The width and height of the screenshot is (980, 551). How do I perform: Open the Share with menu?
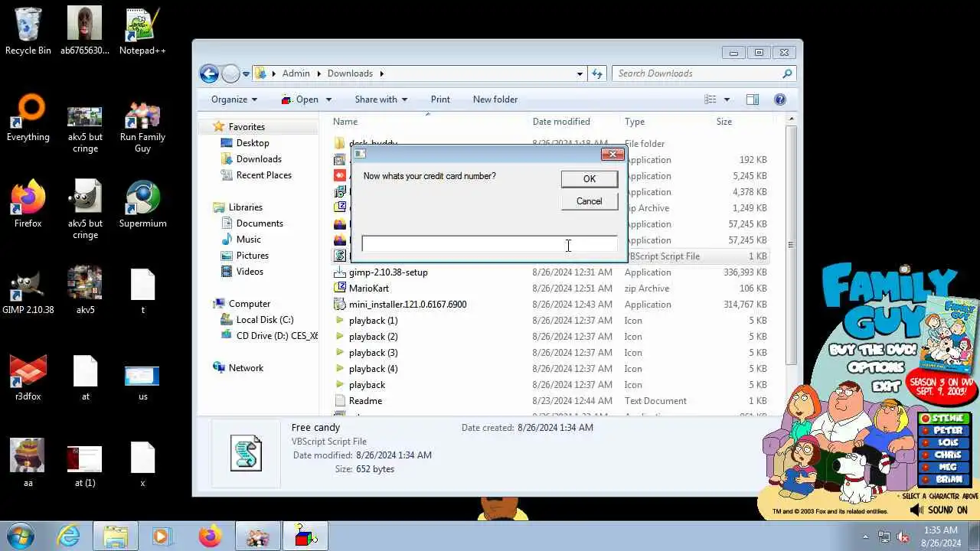(381, 99)
